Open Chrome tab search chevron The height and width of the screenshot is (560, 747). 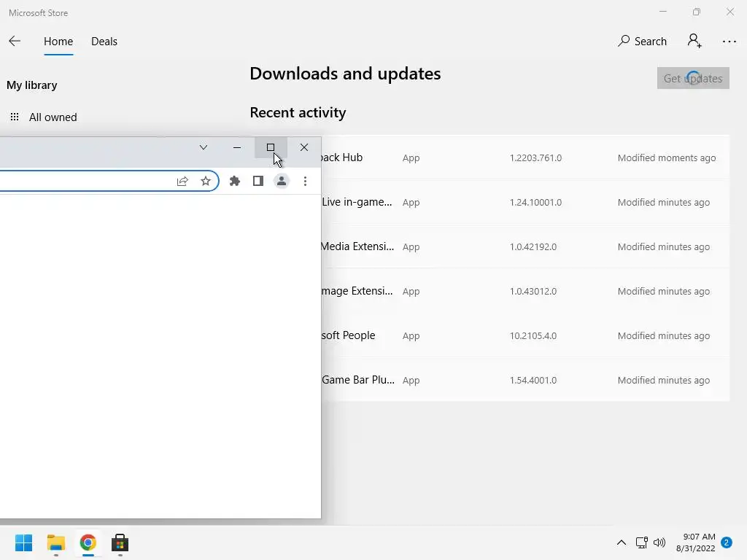click(x=204, y=147)
